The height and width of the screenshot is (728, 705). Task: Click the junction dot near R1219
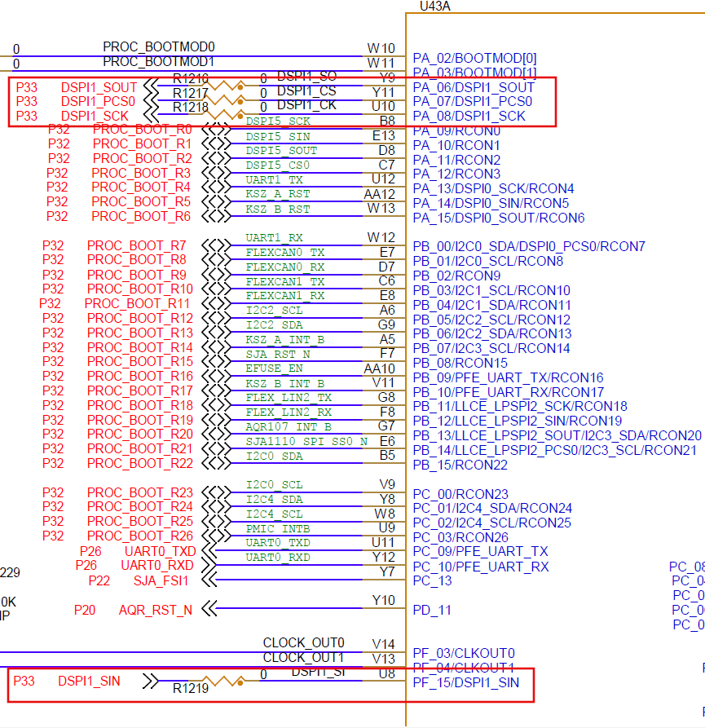tap(240, 683)
